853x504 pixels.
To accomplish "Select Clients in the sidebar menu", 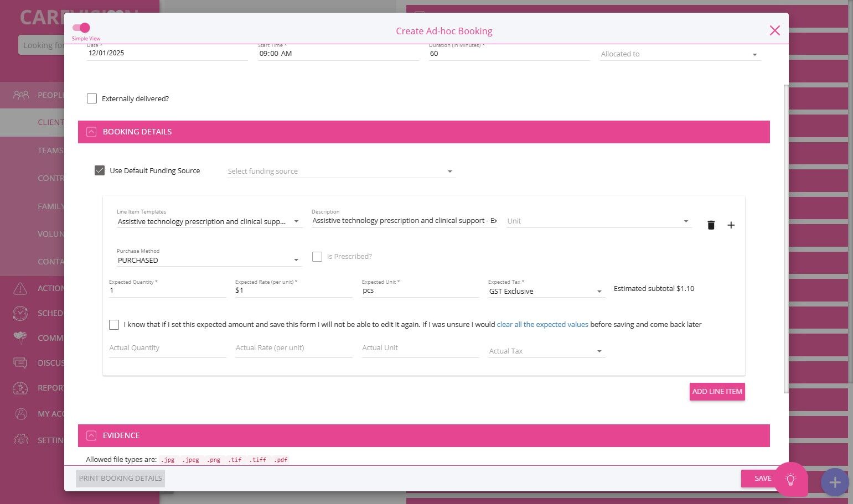I will pyautogui.click(x=32, y=122).
